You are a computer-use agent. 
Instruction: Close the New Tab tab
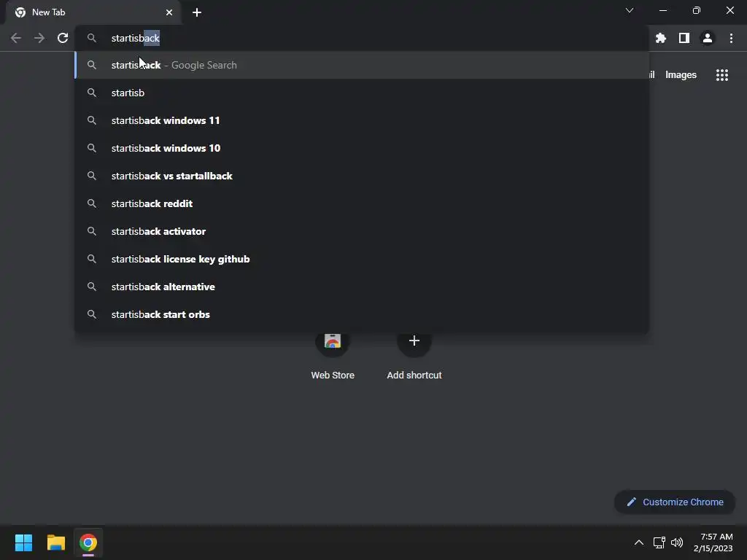coord(169,12)
